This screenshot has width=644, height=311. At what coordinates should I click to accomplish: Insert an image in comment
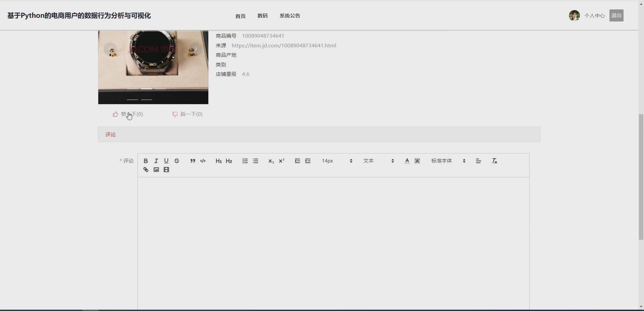(x=156, y=170)
